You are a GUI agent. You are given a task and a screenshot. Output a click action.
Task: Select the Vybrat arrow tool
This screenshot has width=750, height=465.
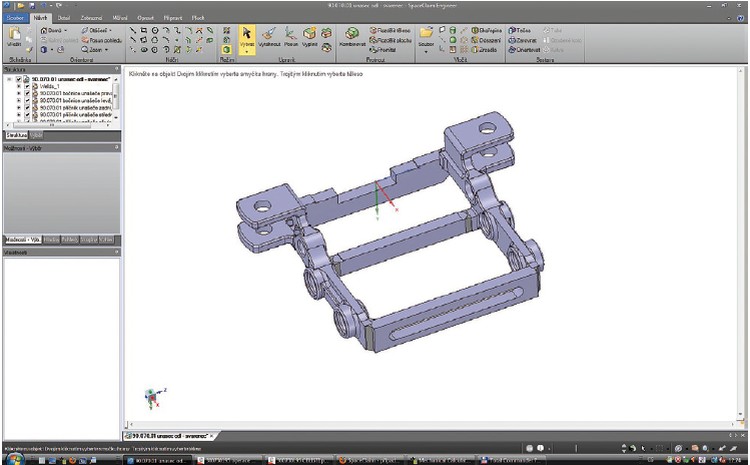point(247,40)
